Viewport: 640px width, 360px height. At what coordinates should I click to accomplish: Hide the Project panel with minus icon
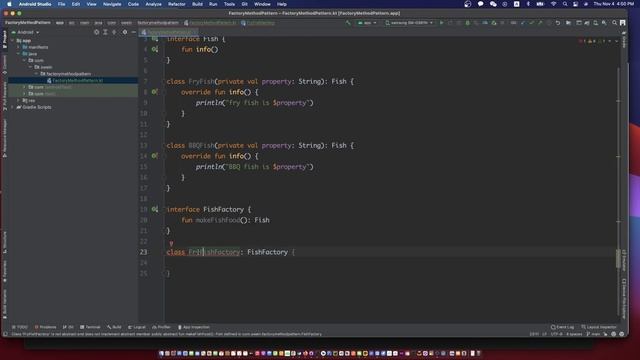[x=133, y=32]
